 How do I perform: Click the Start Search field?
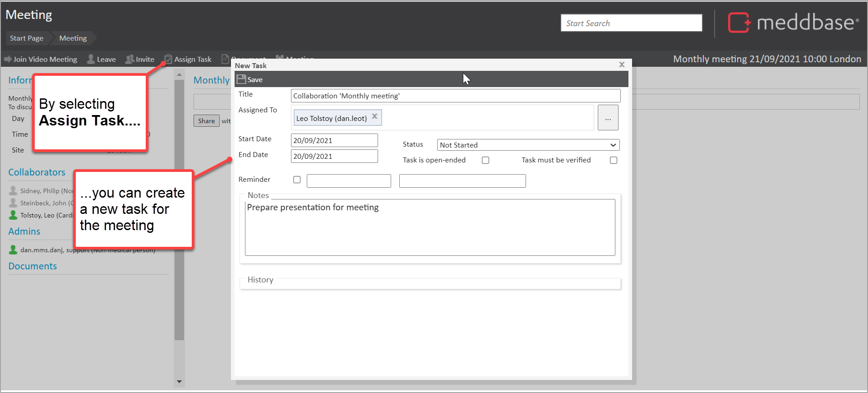(x=631, y=23)
